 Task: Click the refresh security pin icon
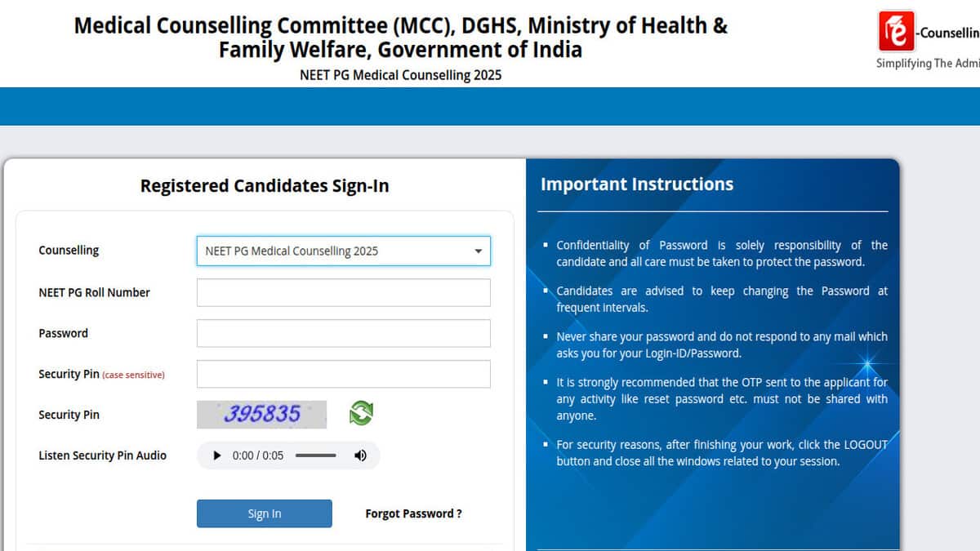point(361,413)
